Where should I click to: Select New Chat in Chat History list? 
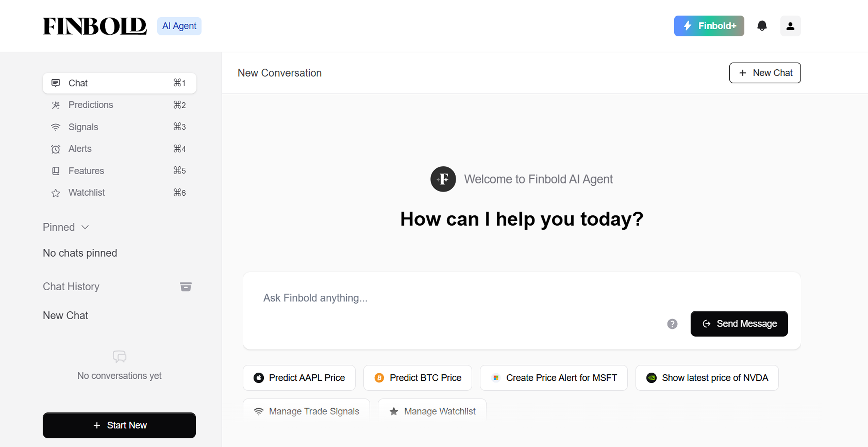pos(65,315)
